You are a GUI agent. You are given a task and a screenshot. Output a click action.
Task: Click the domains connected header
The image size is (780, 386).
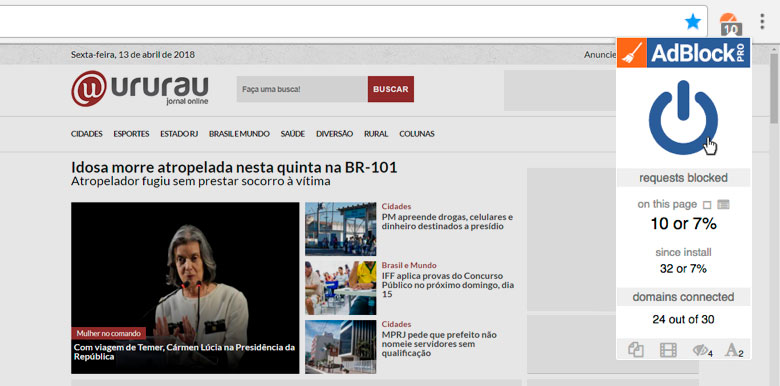[x=683, y=297]
